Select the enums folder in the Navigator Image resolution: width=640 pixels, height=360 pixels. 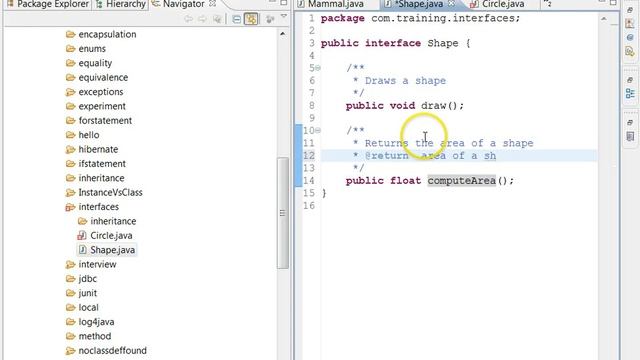pos(92,49)
